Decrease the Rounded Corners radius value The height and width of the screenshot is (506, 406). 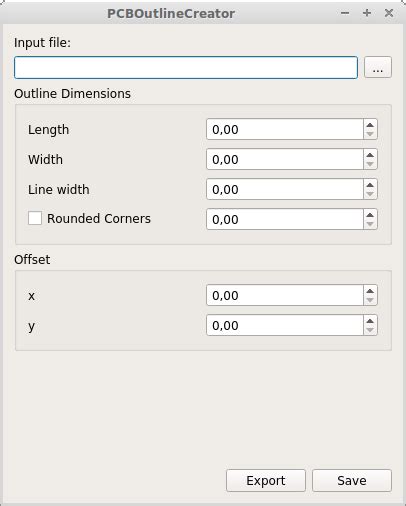pos(370,224)
